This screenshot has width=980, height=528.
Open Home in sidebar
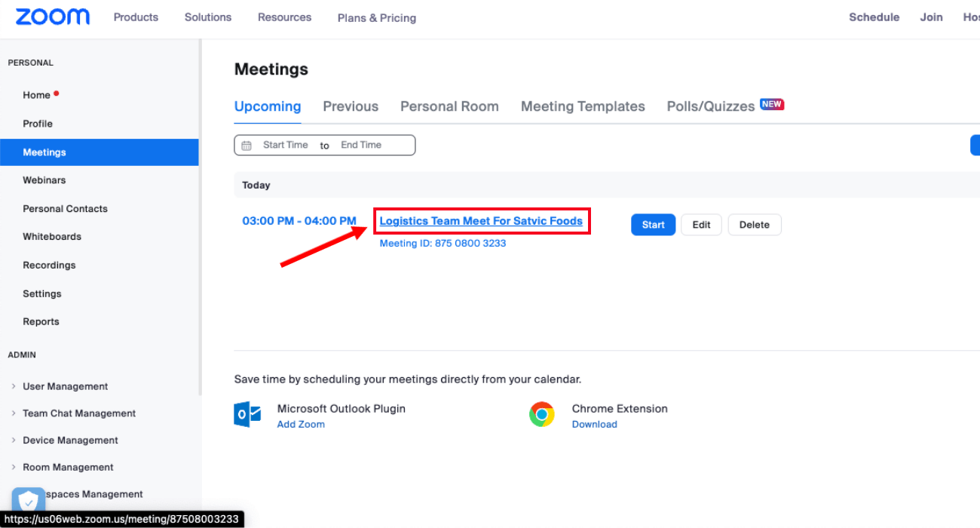point(36,95)
